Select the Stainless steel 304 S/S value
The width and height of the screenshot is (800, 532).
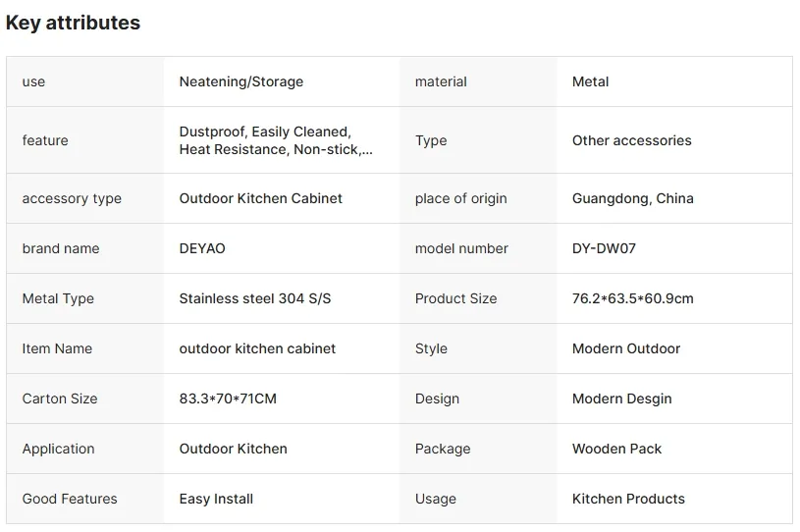coord(254,298)
